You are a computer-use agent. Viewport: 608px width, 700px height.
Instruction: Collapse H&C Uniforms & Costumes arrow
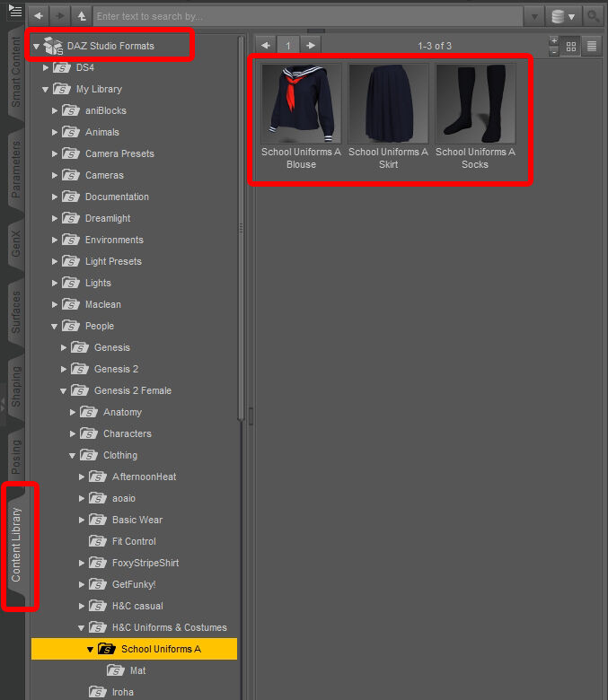(x=82, y=628)
